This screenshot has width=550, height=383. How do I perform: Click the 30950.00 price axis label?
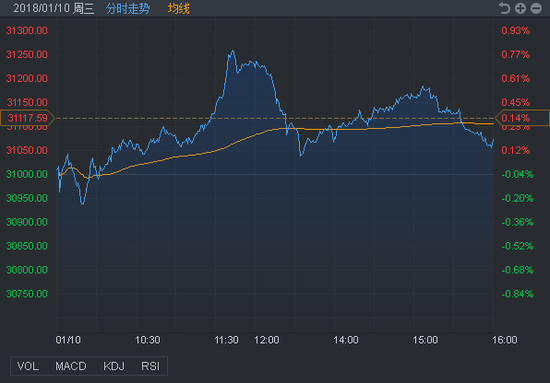point(27,198)
